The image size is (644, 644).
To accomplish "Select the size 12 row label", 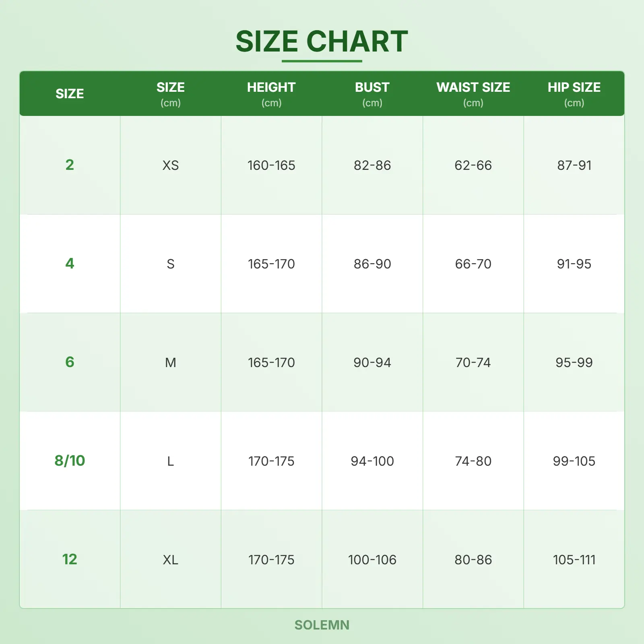I will (x=70, y=559).
